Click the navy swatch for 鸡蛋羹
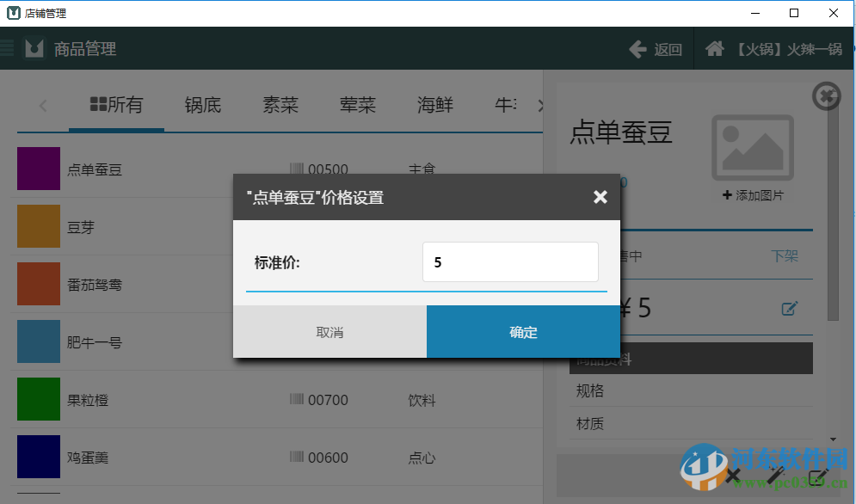The image size is (856, 504). click(x=39, y=457)
